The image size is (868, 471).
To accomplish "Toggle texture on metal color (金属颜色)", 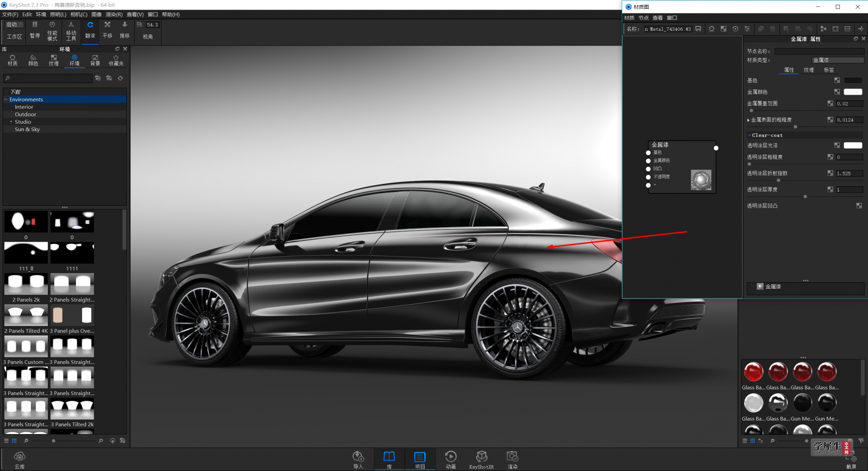I will tap(837, 92).
